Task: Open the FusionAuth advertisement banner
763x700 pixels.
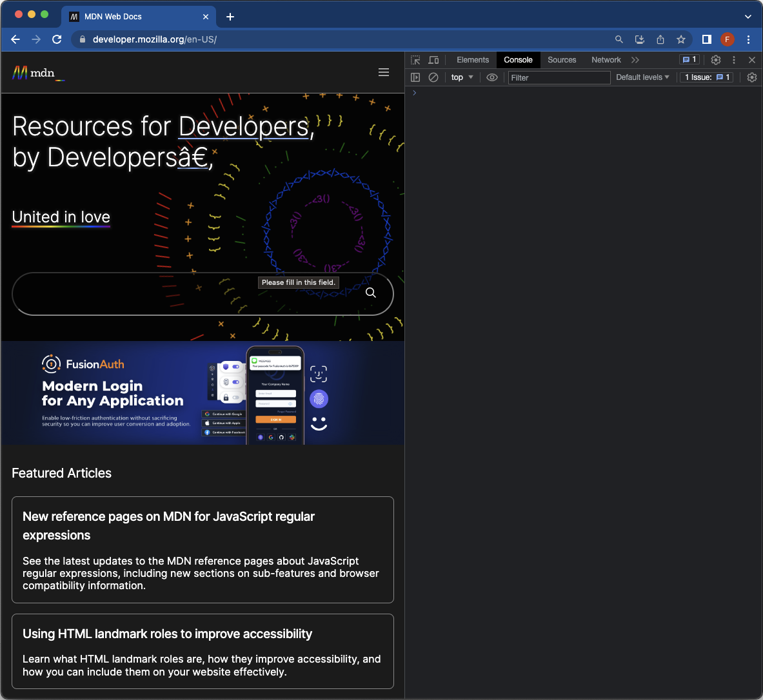Action: (203, 393)
